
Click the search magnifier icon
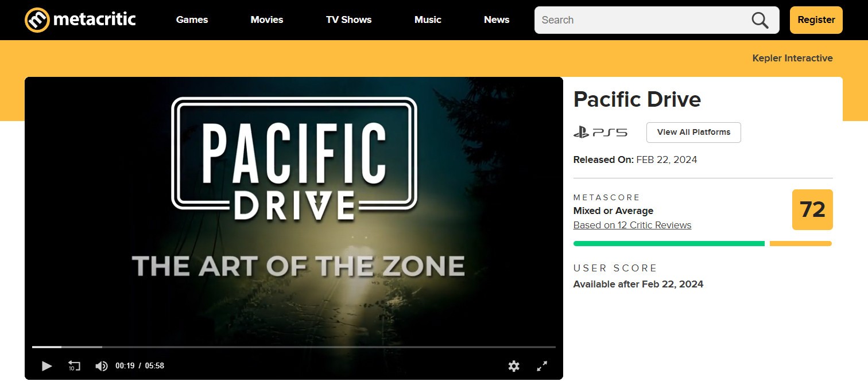tap(759, 20)
